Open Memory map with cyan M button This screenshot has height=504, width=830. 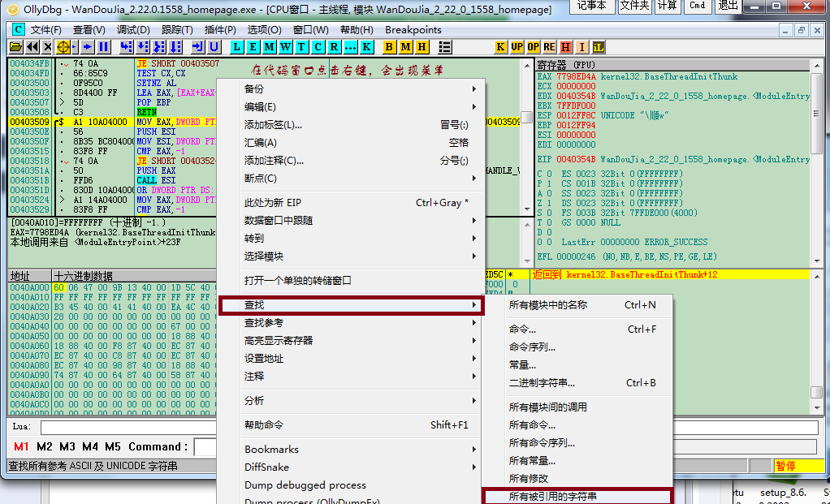point(270,47)
